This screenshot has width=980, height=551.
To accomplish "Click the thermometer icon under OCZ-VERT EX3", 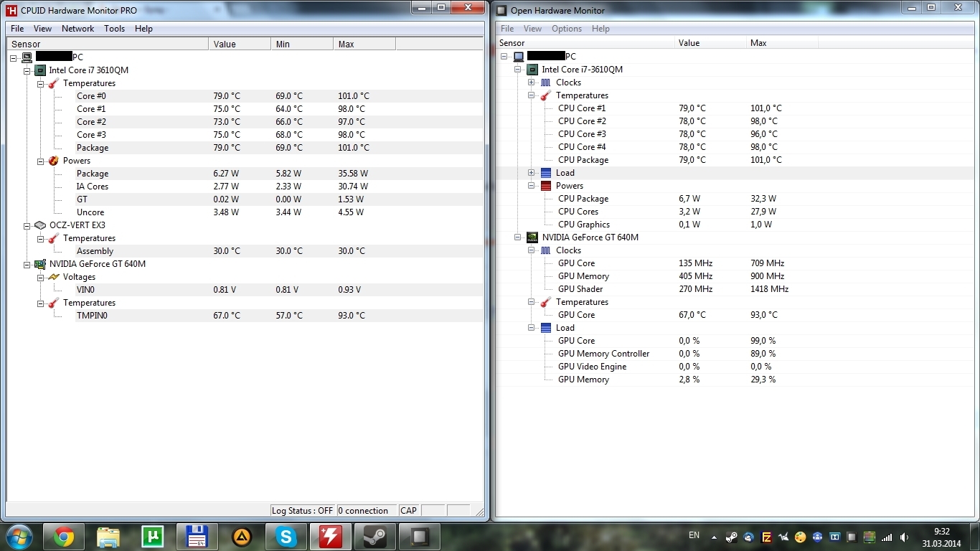I will (x=53, y=238).
